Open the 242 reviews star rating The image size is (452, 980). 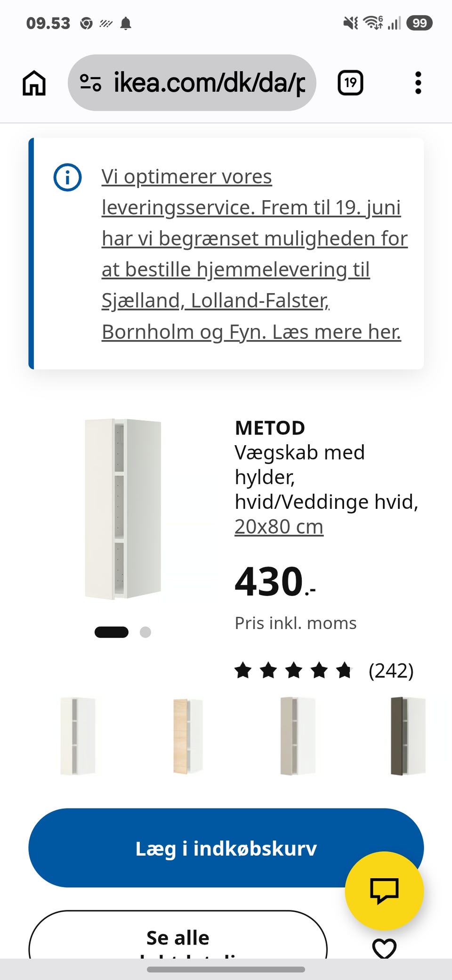point(324,670)
